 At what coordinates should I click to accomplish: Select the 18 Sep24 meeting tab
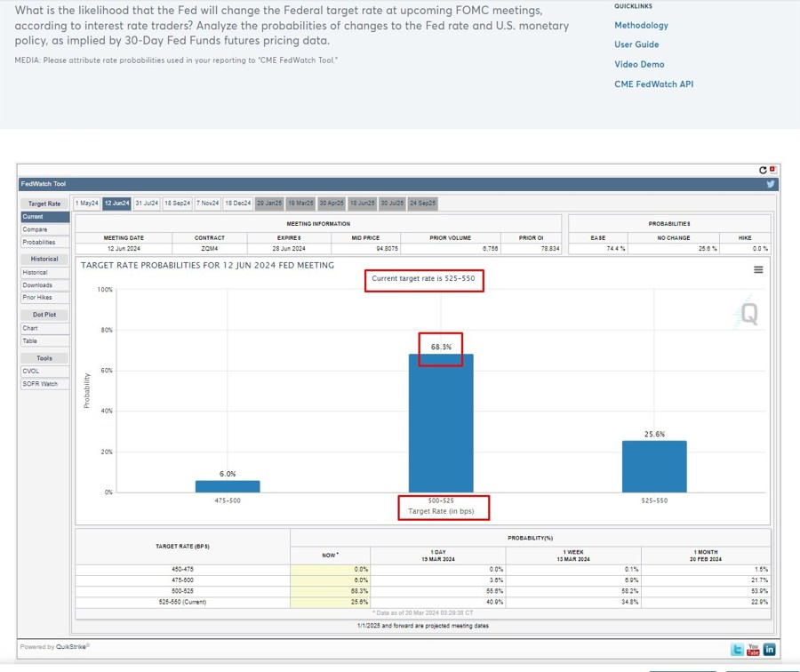(x=177, y=203)
